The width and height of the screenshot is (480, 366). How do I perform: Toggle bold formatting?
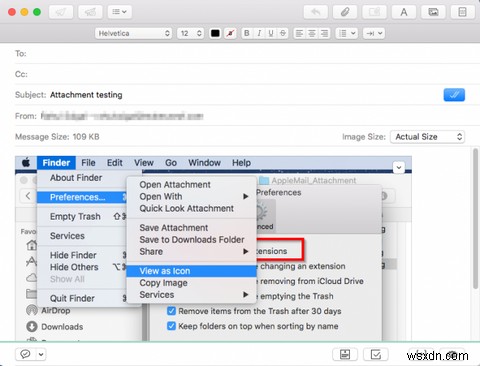click(247, 33)
